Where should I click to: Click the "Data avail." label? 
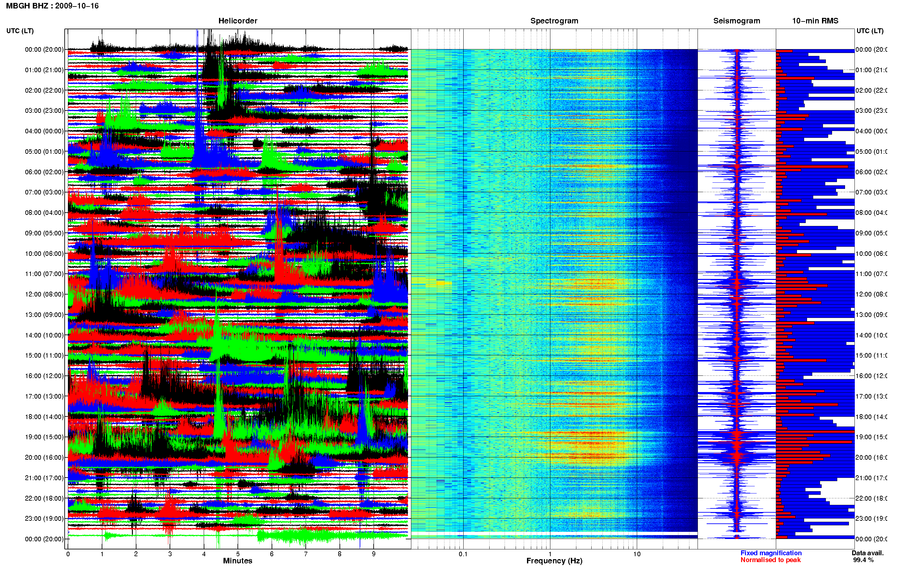click(868, 553)
